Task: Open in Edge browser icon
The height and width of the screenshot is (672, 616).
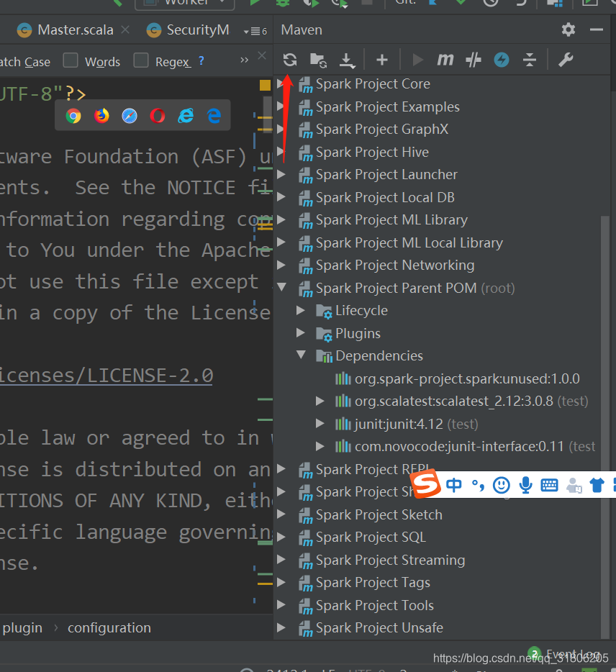Action: pyautogui.click(x=214, y=116)
